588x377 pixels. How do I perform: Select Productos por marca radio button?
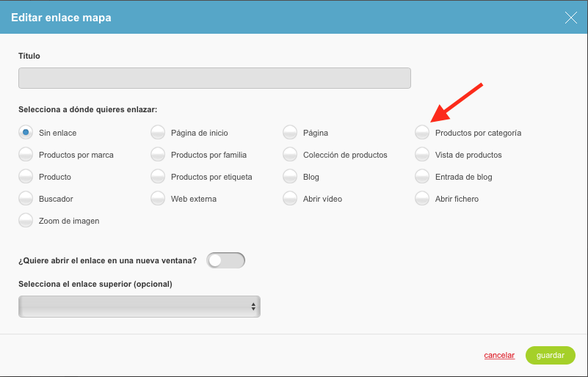point(26,155)
